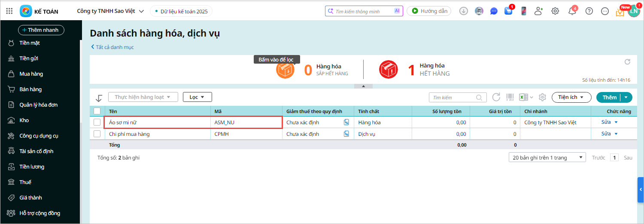Viewport: 644px width, 224px height.
Task: Open table settings gear above the list
Action: point(542,97)
